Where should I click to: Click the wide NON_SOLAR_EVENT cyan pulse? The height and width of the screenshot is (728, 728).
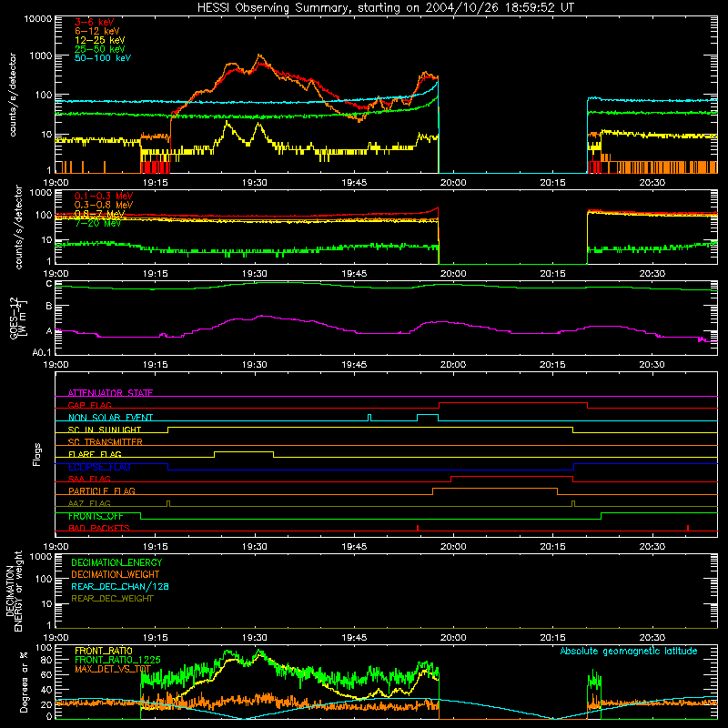click(x=428, y=415)
